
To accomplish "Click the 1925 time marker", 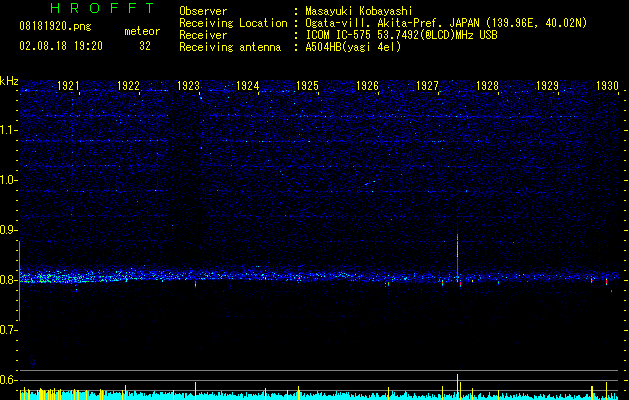I will [x=307, y=85].
